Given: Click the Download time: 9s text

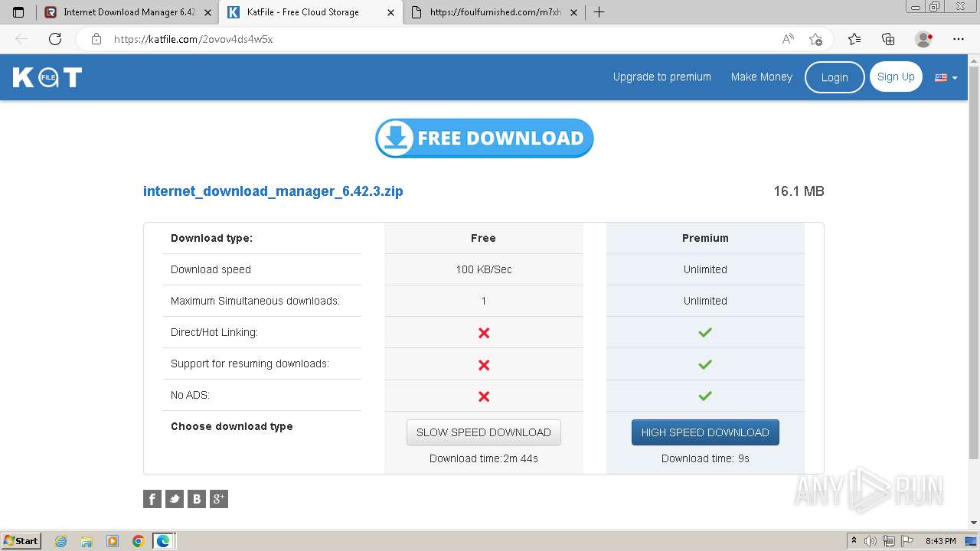Looking at the screenshot, I should [705, 458].
